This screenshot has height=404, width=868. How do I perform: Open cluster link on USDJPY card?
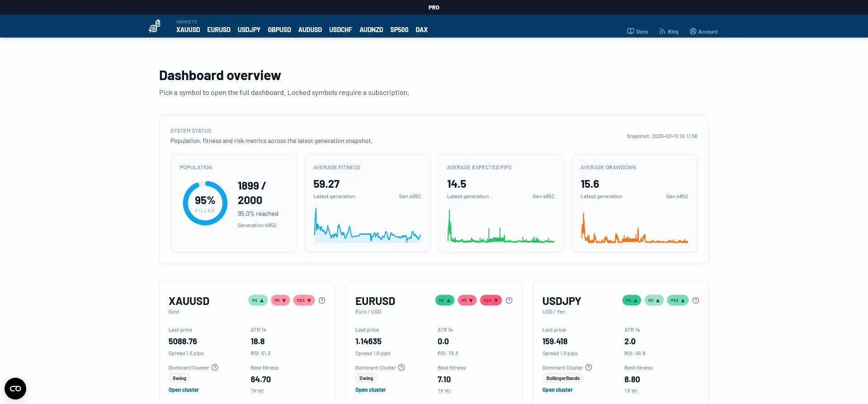557,390
